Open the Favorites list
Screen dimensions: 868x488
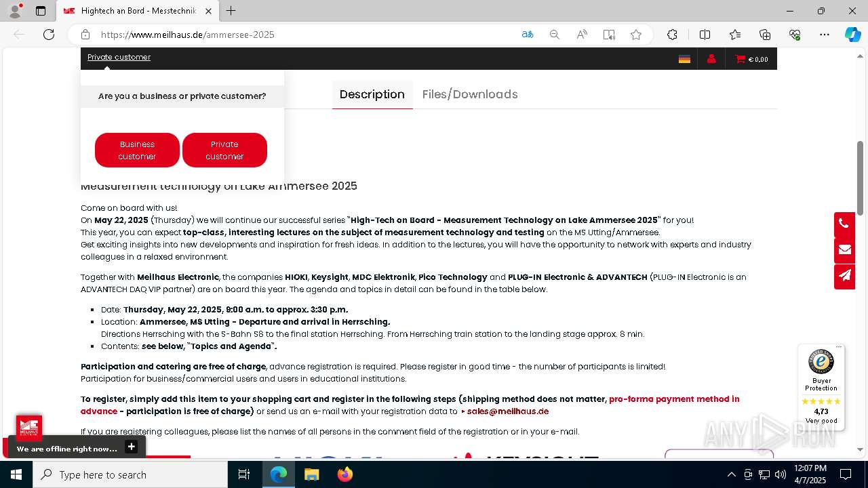tap(735, 35)
